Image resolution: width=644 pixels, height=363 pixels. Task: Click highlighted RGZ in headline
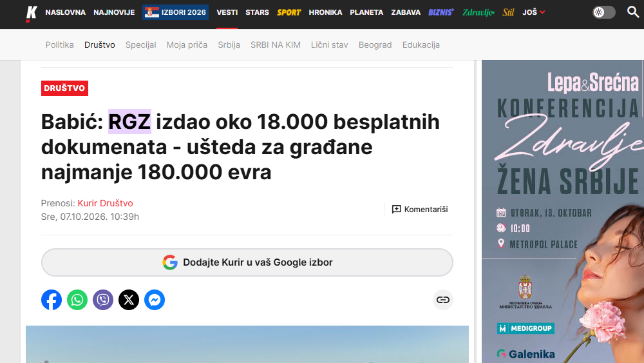pyautogui.click(x=129, y=122)
